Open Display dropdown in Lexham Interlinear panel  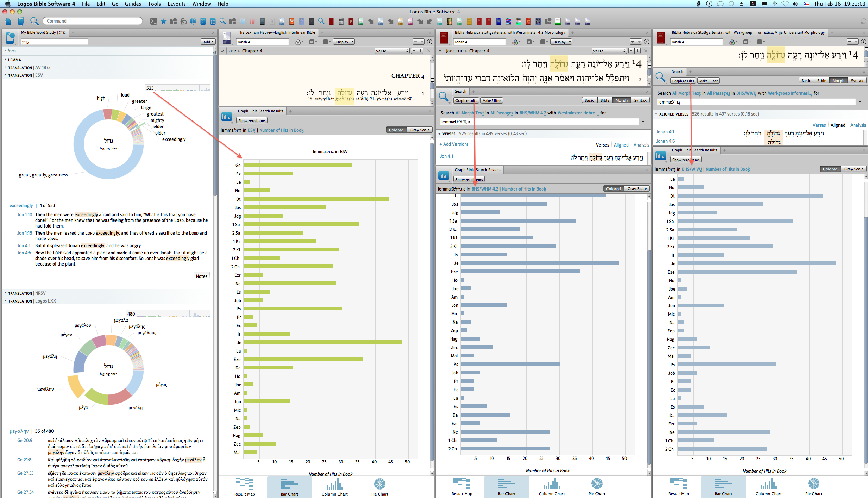coord(344,42)
